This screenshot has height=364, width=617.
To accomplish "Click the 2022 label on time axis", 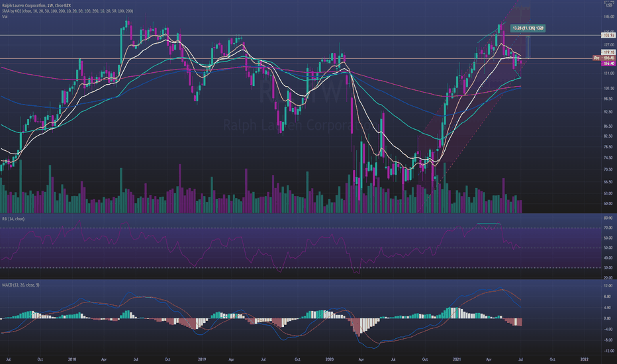I will click(x=585, y=359).
